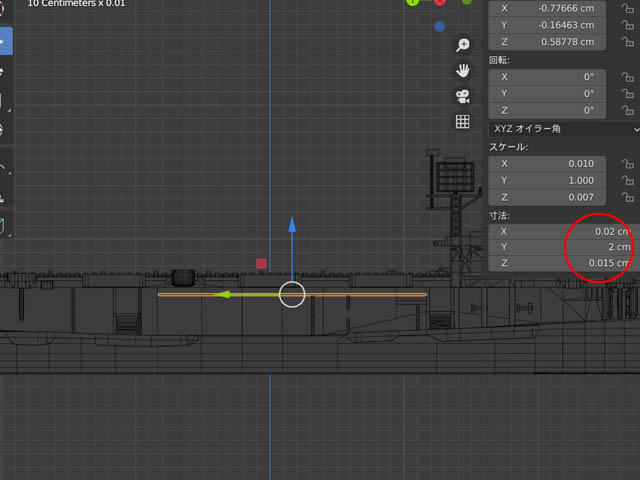The height and width of the screenshot is (480, 640).
Task: Click the スケール: section label
Action: click(508, 147)
